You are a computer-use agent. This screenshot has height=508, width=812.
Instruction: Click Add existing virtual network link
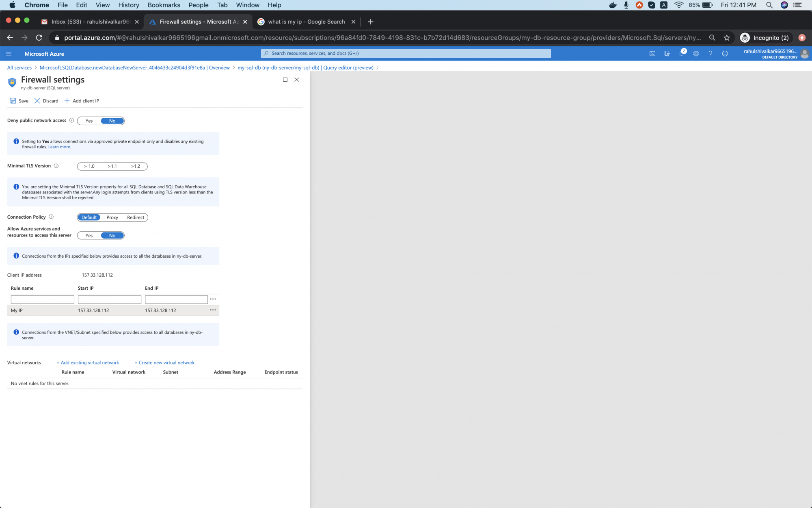[x=88, y=363]
